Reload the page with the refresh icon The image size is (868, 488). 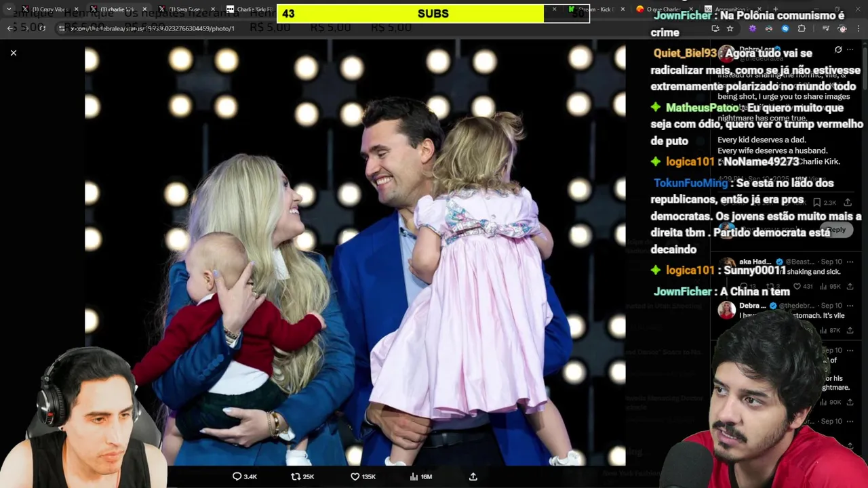pyautogui.click(x=42, y=28)
